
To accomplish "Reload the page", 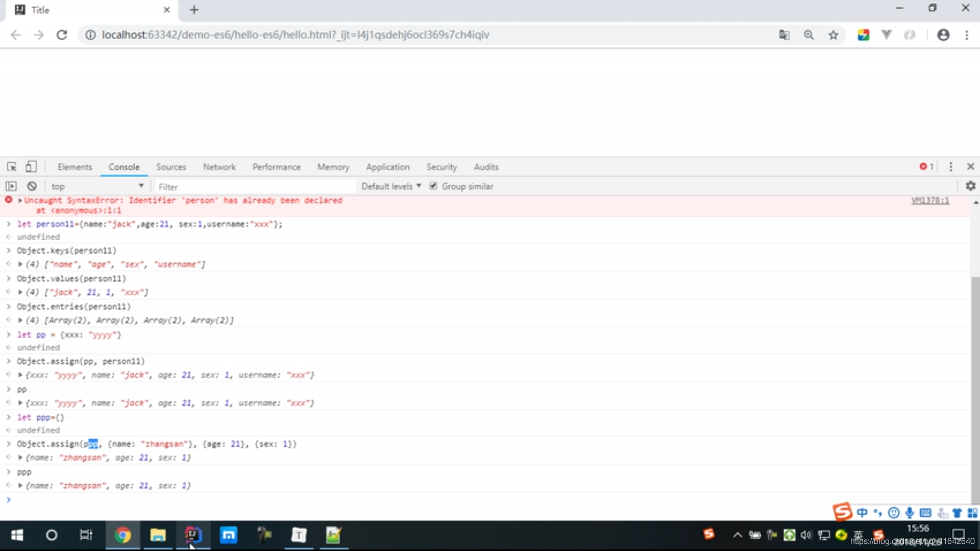I will coord(62,35).
